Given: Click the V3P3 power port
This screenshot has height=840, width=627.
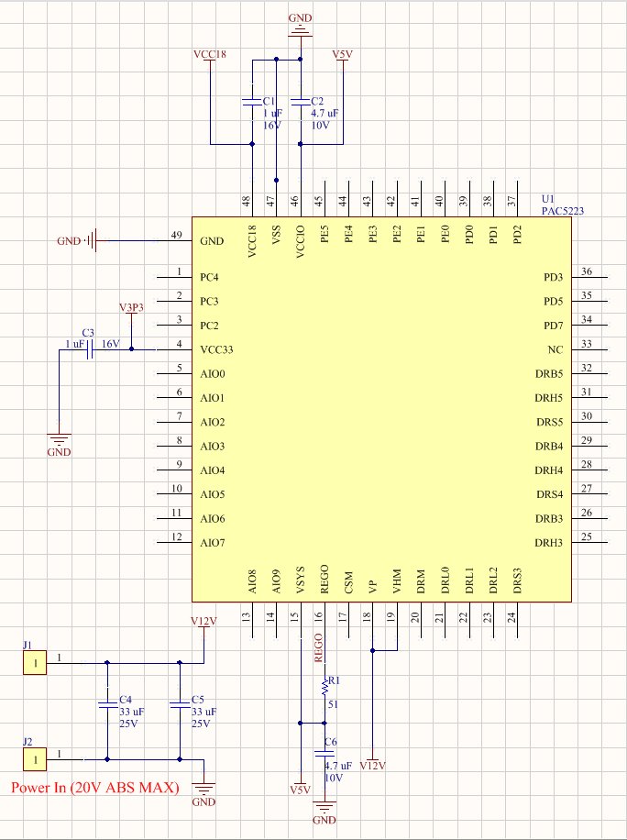Looking at the screenshot, I should pyautogui.click(x=131, y=308).
